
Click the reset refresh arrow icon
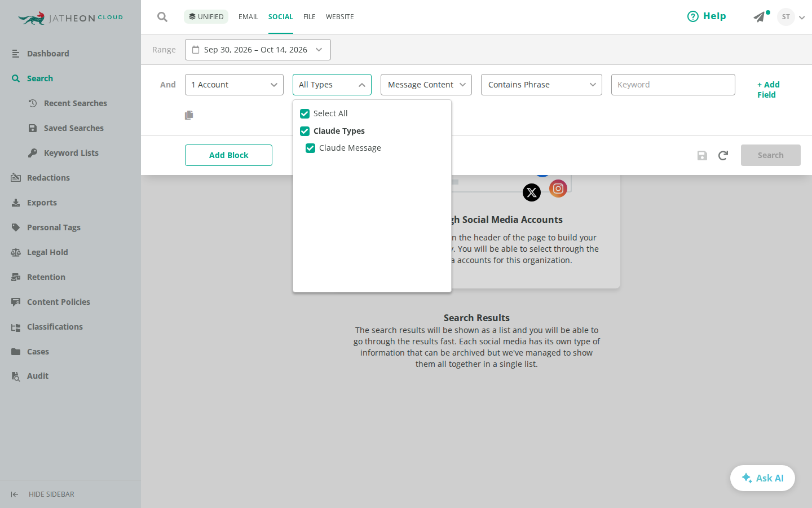click(x=723, y=155)
